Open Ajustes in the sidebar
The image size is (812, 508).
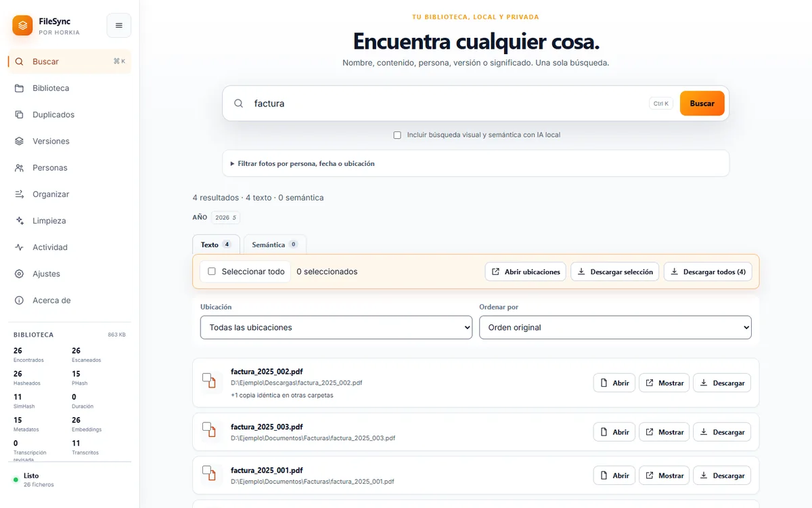pos(70,274)
